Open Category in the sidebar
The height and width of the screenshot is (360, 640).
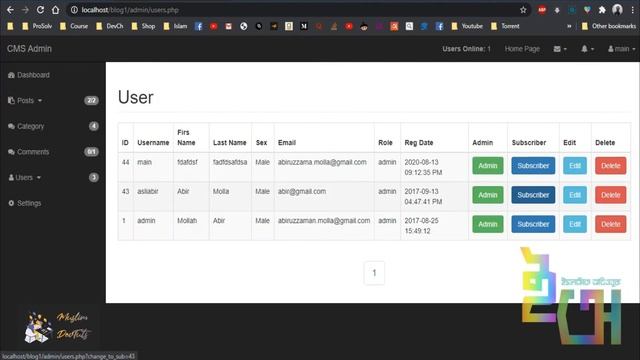[26, 126]
